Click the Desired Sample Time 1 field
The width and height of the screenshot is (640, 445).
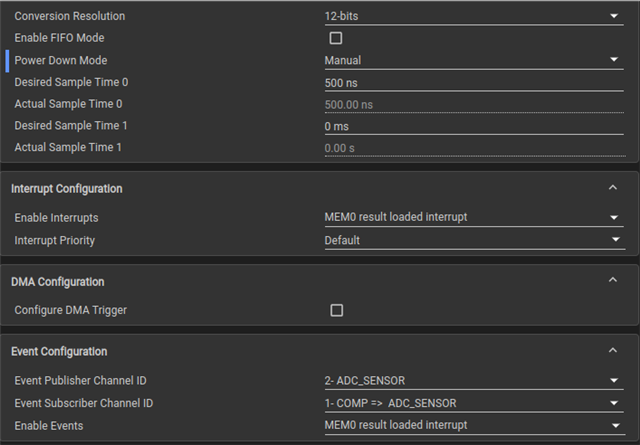coord(474,127)
